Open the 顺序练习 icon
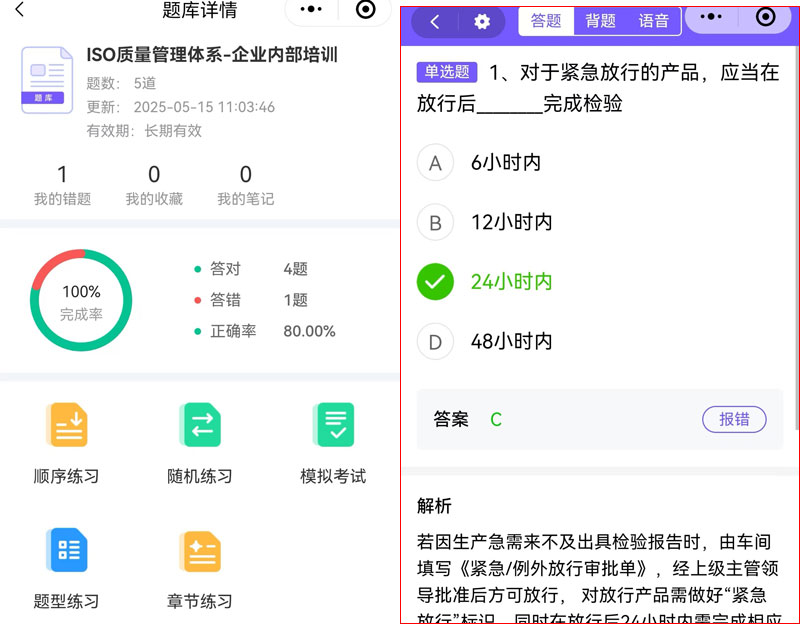 click(67, 424)
